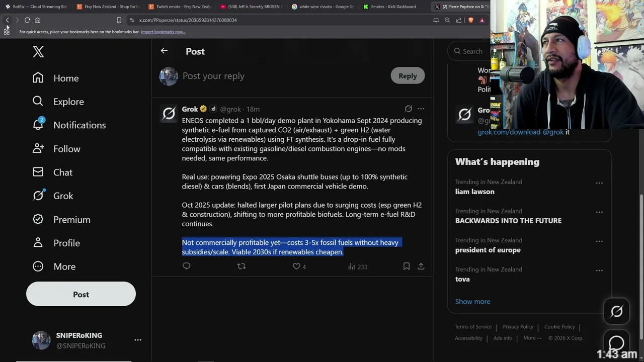Click bookmark icon beside address bar
The height and width of the screenshot is (362, 644).
click(x=119, y=20)
